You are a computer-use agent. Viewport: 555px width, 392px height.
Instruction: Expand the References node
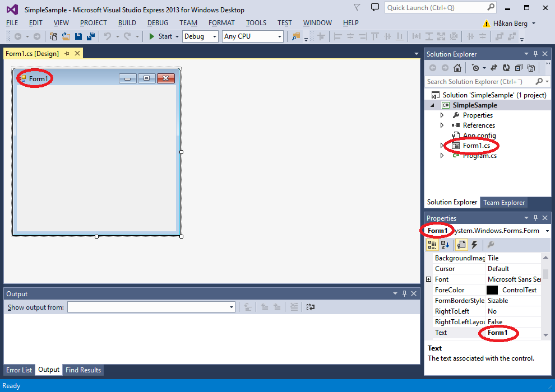442,125
